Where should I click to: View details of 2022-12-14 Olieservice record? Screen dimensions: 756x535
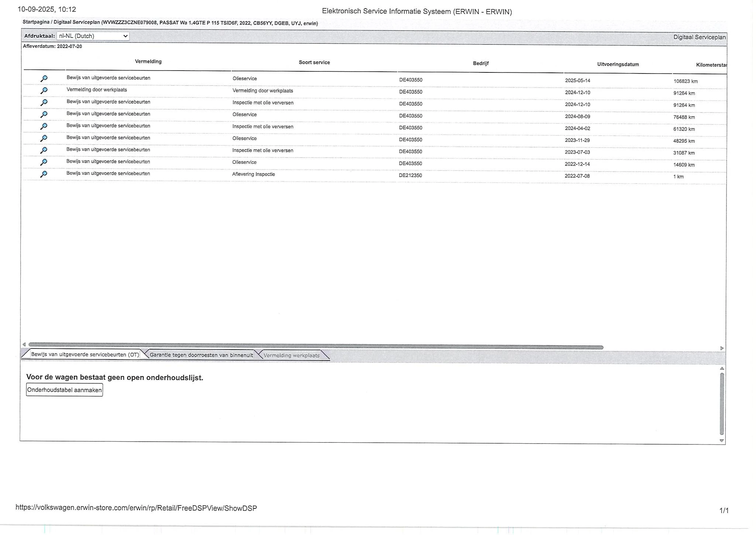coord(44,162)
